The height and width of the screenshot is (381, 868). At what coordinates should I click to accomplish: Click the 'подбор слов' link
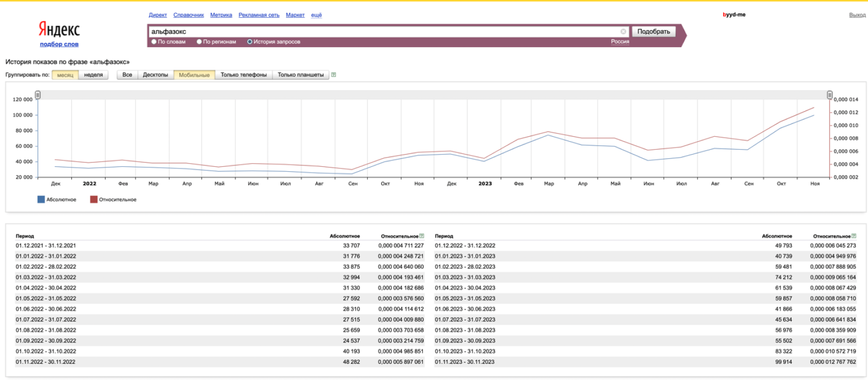[59, 45]
